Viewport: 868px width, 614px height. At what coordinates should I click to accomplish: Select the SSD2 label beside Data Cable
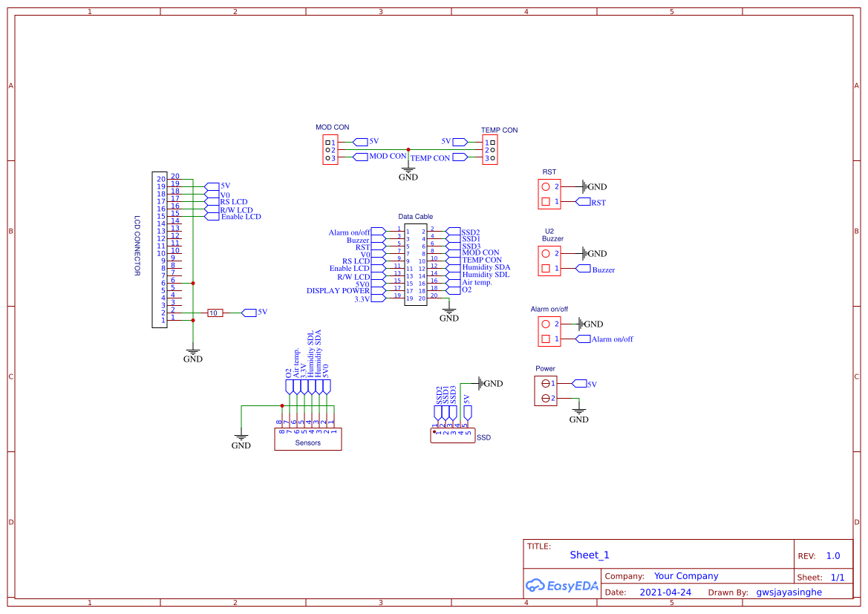pyautogui.click(x=471, y=232)
